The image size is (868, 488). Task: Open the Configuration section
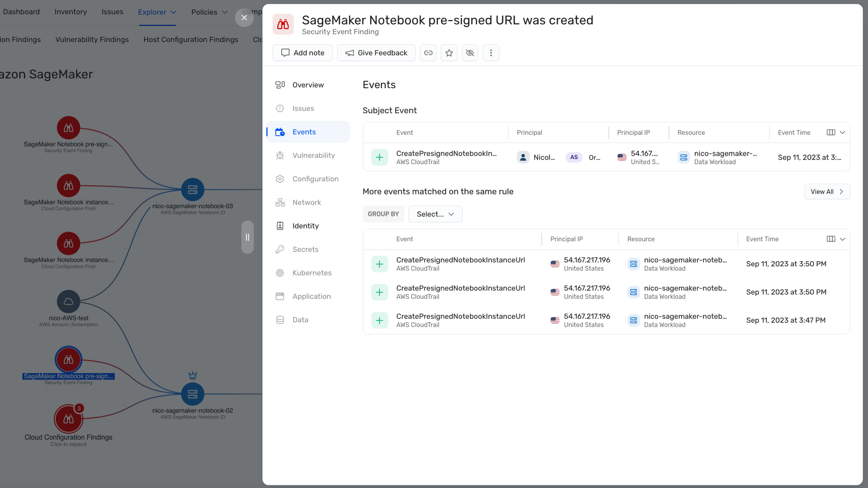click(308, 179)
